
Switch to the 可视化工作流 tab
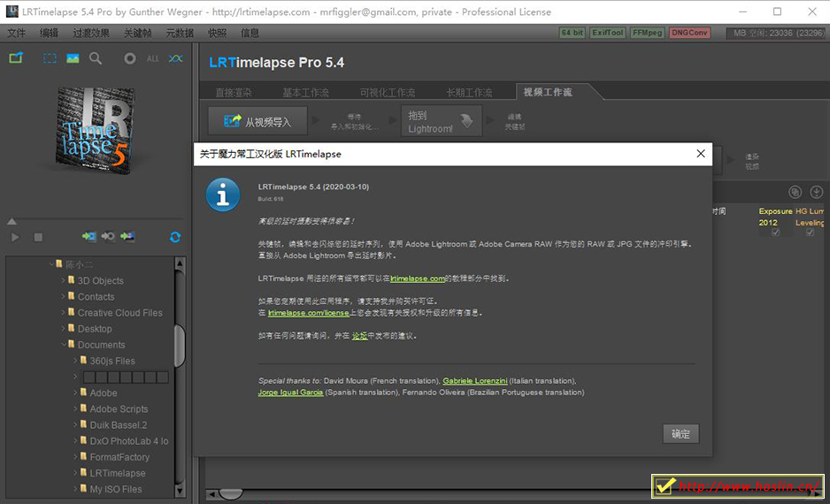387,93
